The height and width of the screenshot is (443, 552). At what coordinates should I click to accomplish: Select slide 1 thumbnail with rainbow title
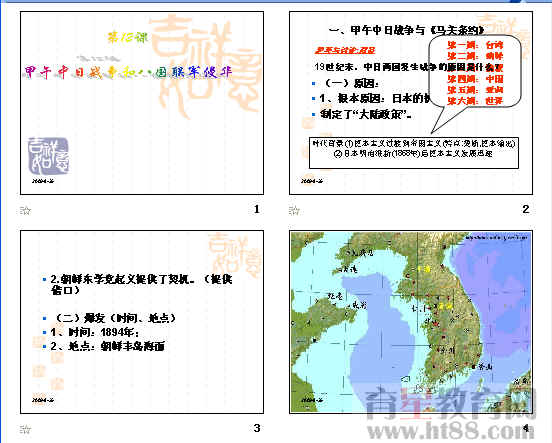(142, 103)
